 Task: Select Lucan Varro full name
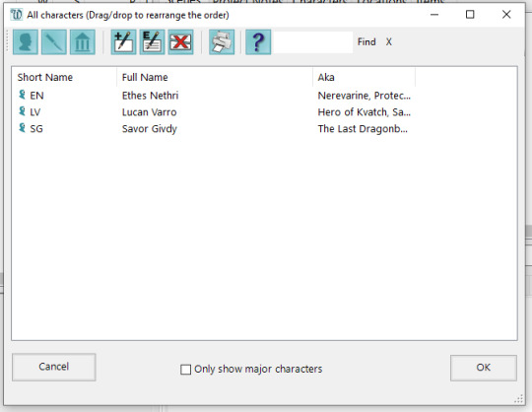coord(150,112)
